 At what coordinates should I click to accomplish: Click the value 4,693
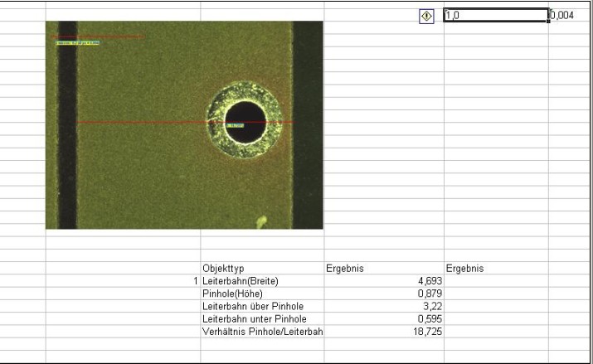430,281
